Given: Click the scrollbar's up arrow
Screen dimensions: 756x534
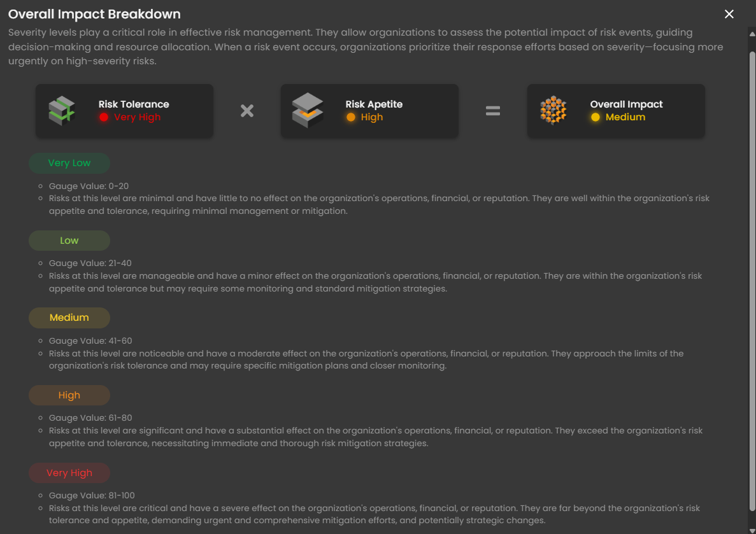Looking at the screenshot, I should tap(752, 32).
